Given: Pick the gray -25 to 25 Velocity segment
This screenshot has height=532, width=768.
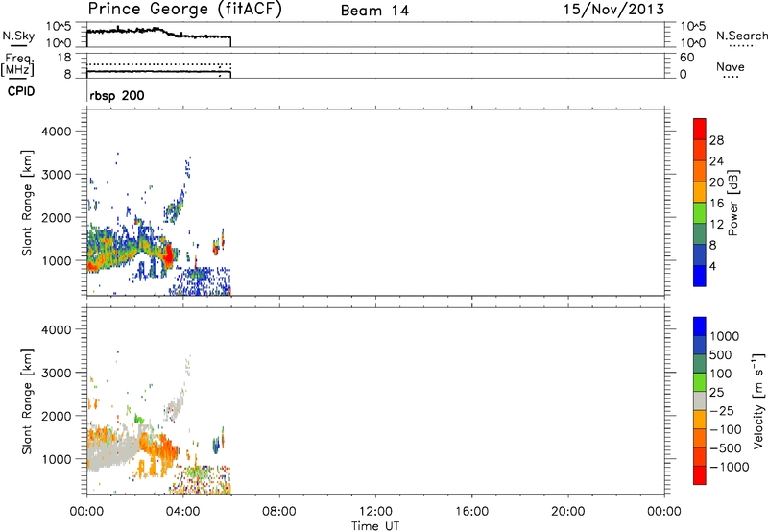Looking at the screenshot, I should click(x=700, y=400).
